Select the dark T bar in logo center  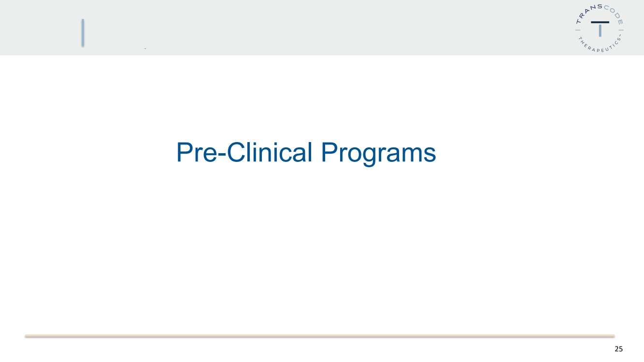(600, 22)
